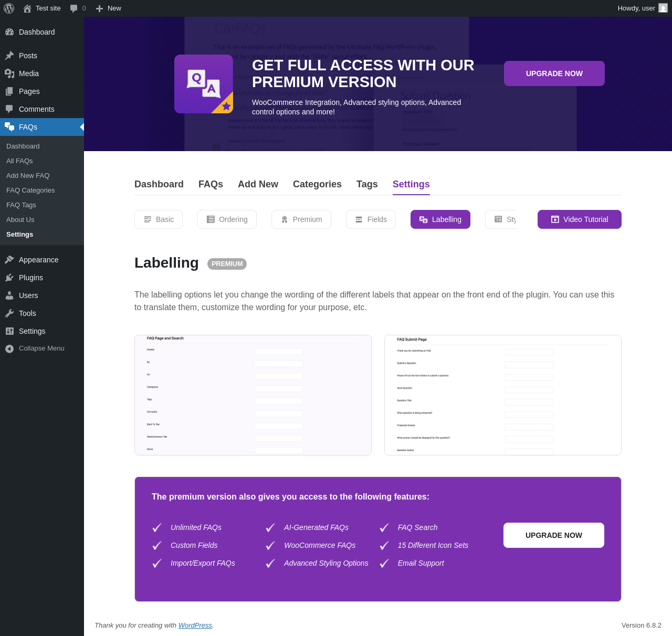Switch to the Categories tab

tap(317, 184)
